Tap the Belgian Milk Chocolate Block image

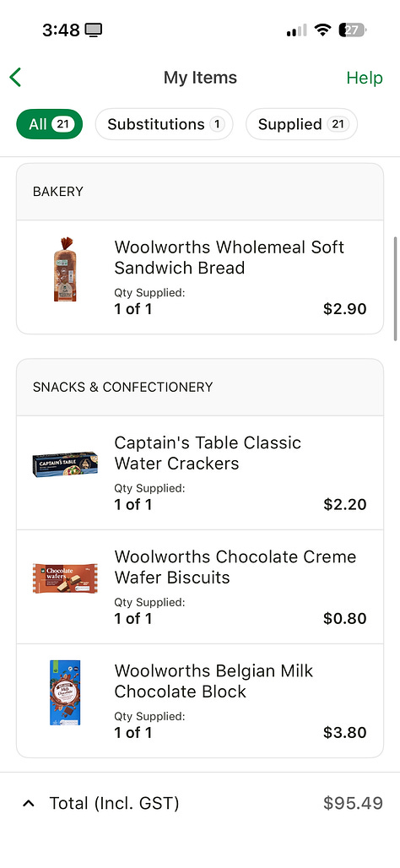pos(65,692)
